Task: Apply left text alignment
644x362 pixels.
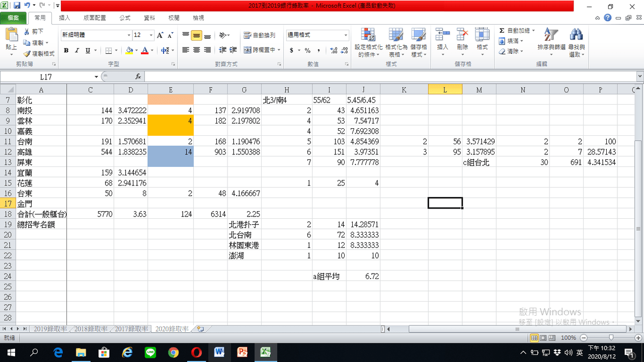Action: 186,50
